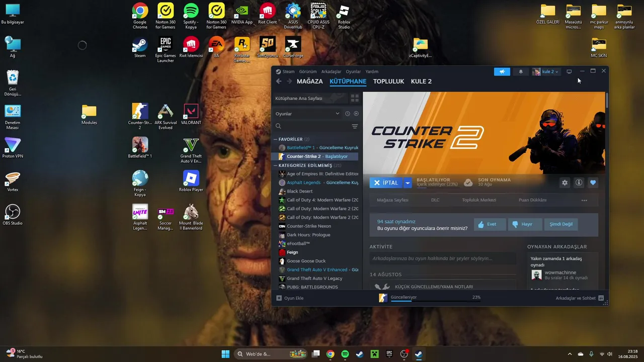This screenshot has width=644, height=362.
Task: Select Mount Blade II Bannerlord shortcut
Action: click(x=191, y=217)
